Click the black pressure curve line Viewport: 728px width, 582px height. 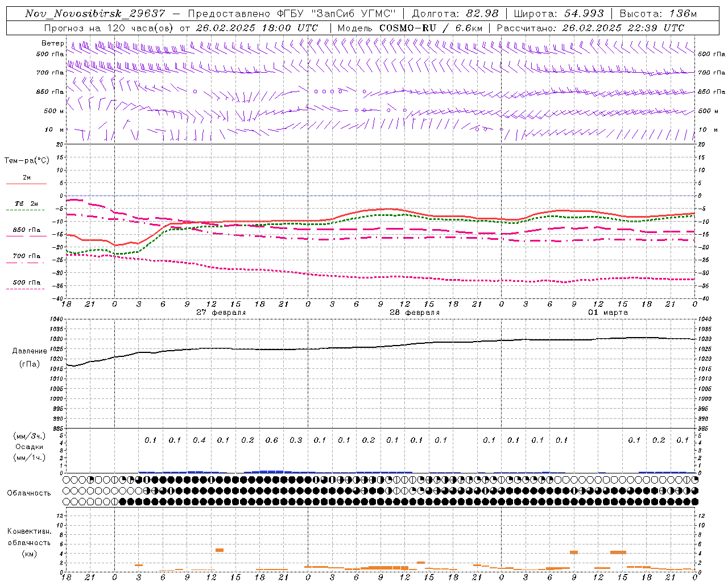(380, 347)
